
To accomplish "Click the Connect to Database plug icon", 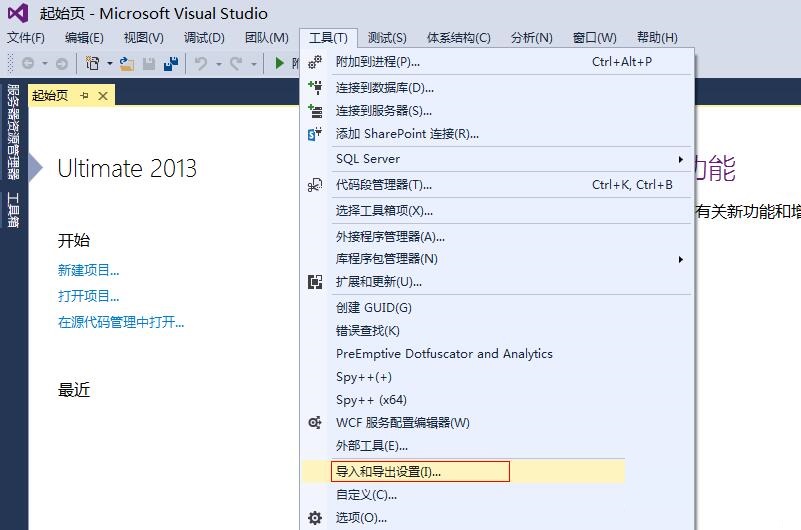I will [315, 87].
